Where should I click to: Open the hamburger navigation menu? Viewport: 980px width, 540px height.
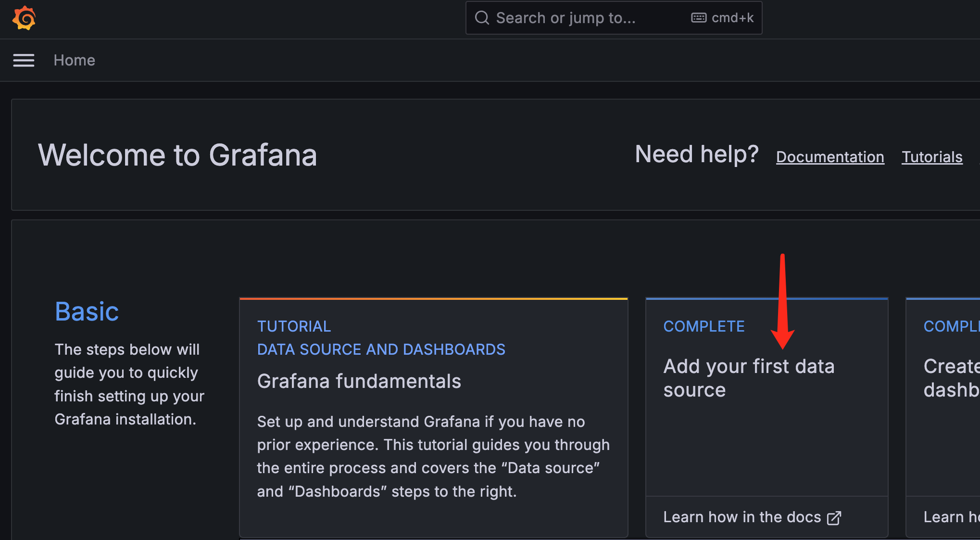(24, 60)
